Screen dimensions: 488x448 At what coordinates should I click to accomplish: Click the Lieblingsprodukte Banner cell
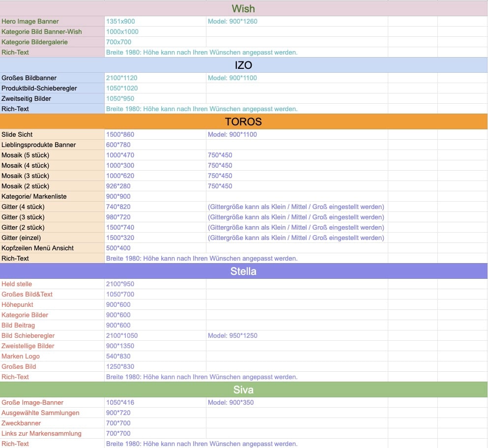tap(52, 145)
